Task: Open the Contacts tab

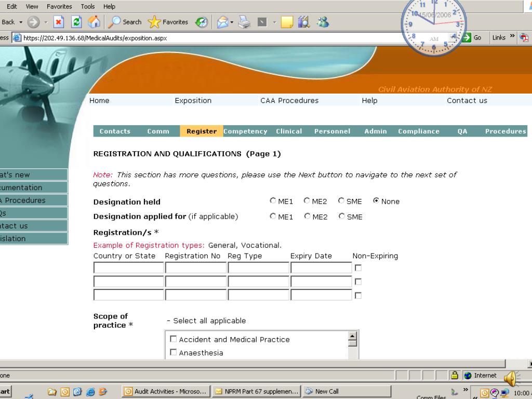Action: click(x=115, y=131)
